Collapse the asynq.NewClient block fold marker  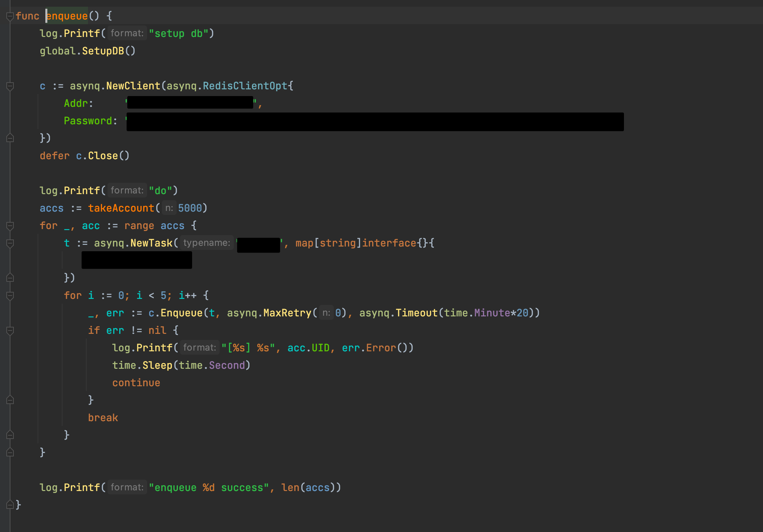10,86
